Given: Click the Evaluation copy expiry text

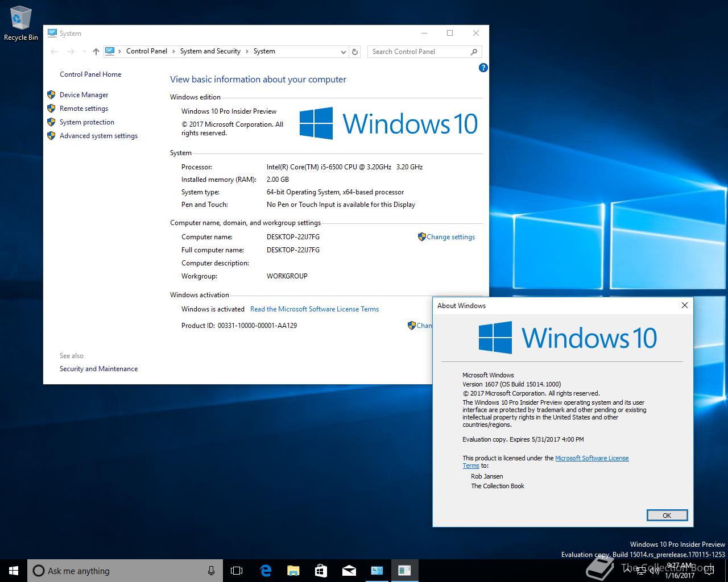Looking at the screenshot, I should click(523, 439).
